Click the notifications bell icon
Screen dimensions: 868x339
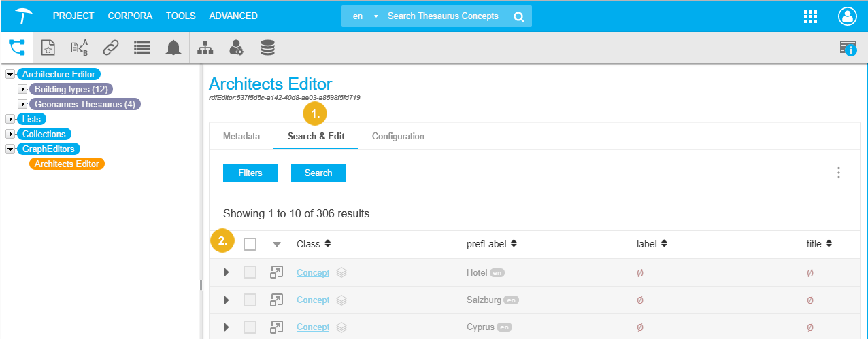173,48
